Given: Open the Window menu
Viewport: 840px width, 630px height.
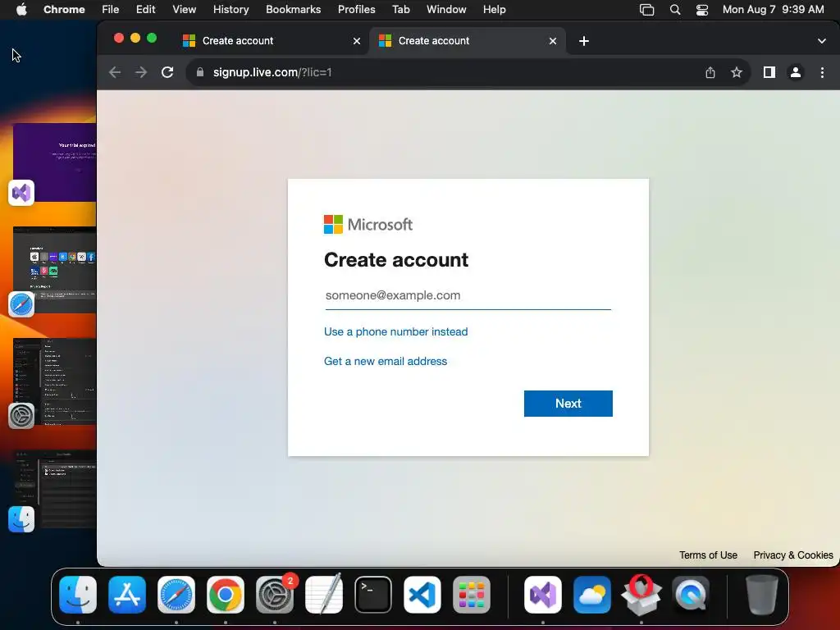Looking at the screenshot, I should 446,10.
